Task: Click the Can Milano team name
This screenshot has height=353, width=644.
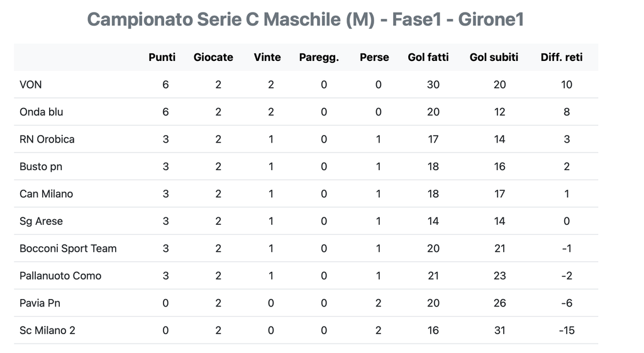Action: point(47,193)
